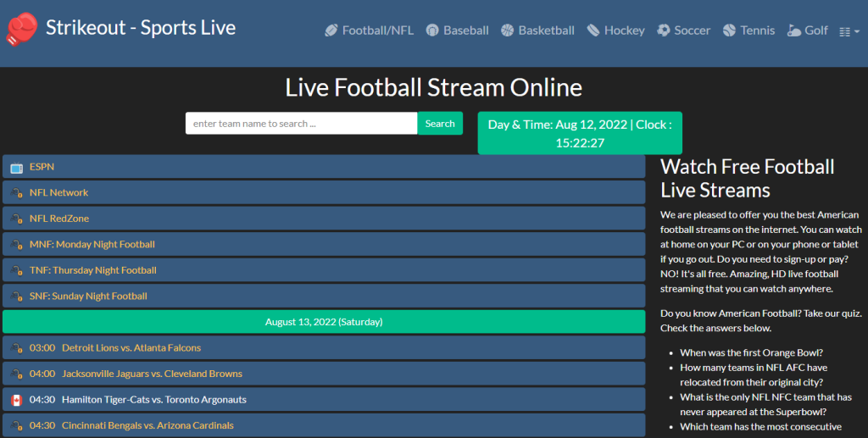
Task: Click the green Search button
Action: tap(440, 124)
